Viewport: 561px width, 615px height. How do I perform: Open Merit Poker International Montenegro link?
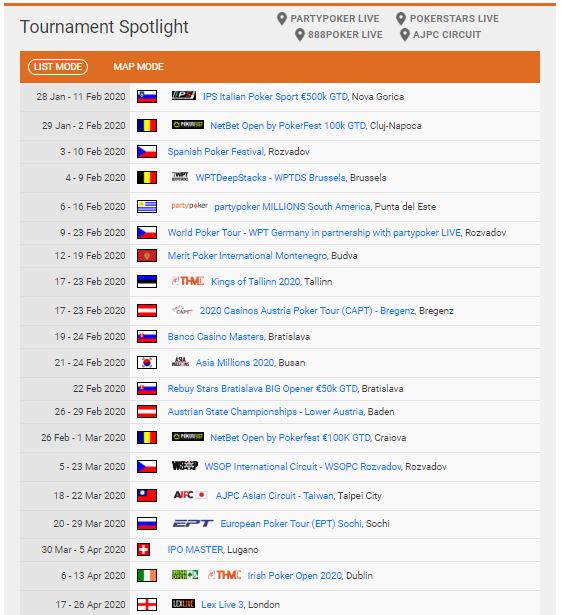(x=247, y=256)
